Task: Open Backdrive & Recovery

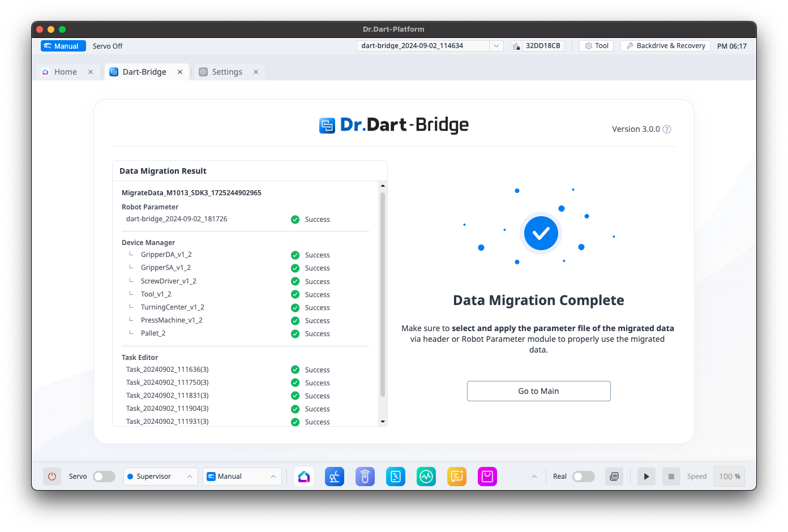Action: pyautogui.click(x=665, y=46)
